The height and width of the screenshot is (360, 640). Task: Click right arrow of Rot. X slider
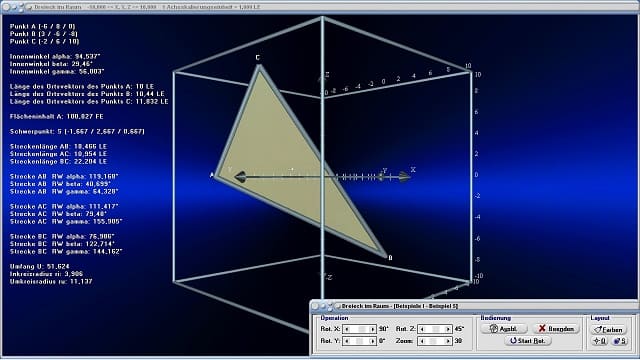(x=372, y=329)
